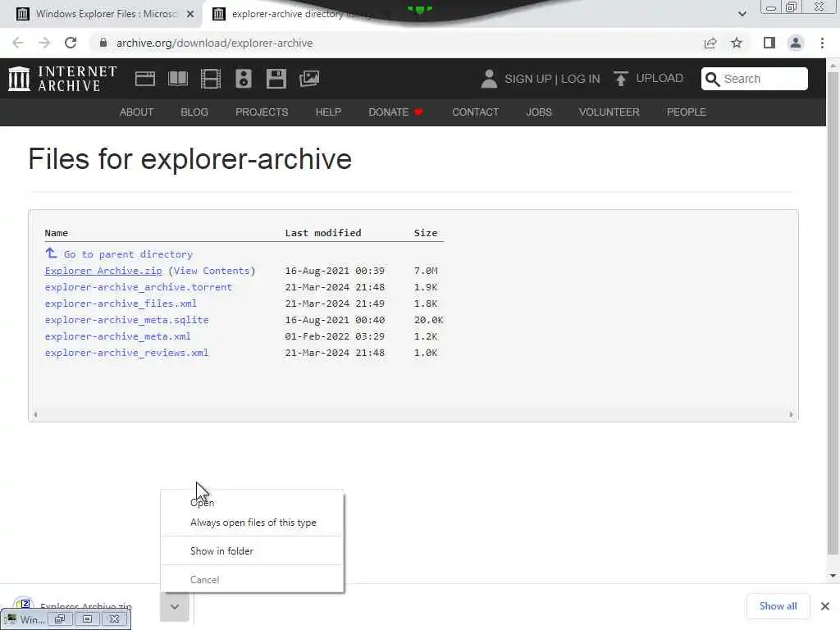Image resolution: width=840 pixels, height=630 pixels.
Task: Click Show all downloads button
Action: 778,606
